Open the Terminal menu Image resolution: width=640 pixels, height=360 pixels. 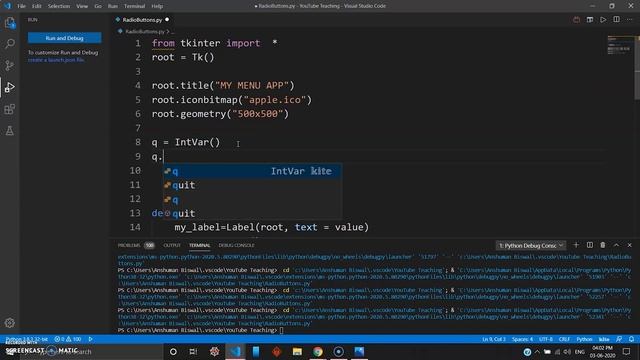[x=134, y=6]
